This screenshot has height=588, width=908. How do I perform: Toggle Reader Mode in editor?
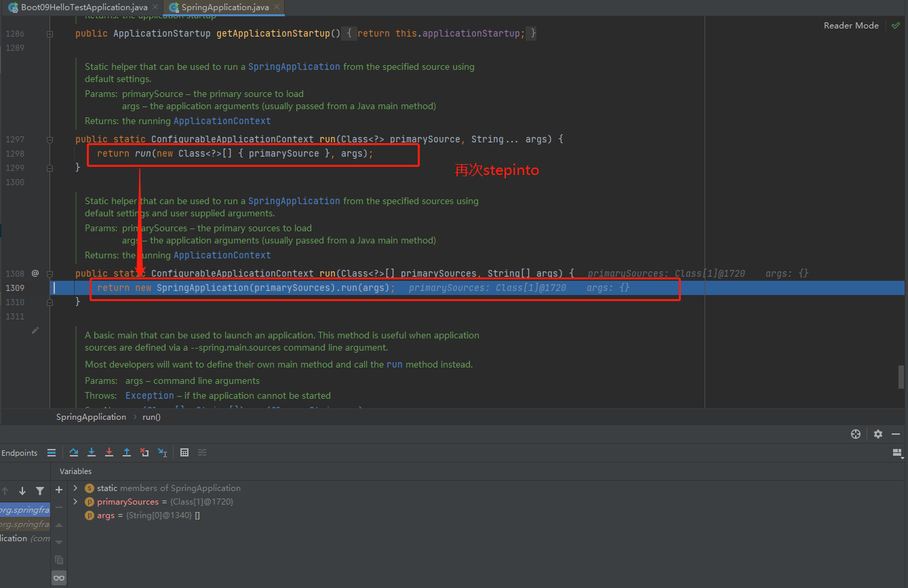click(851, 25)
